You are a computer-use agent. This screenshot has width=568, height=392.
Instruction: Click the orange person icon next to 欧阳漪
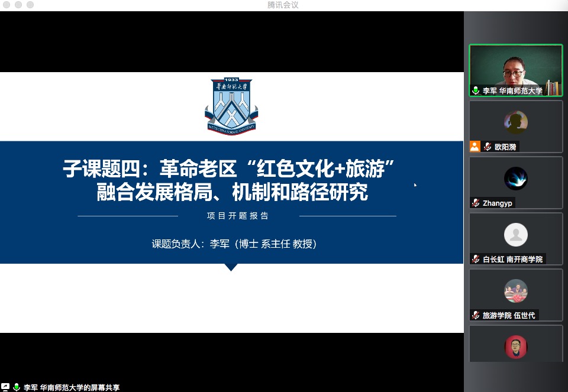click(475, 146)
